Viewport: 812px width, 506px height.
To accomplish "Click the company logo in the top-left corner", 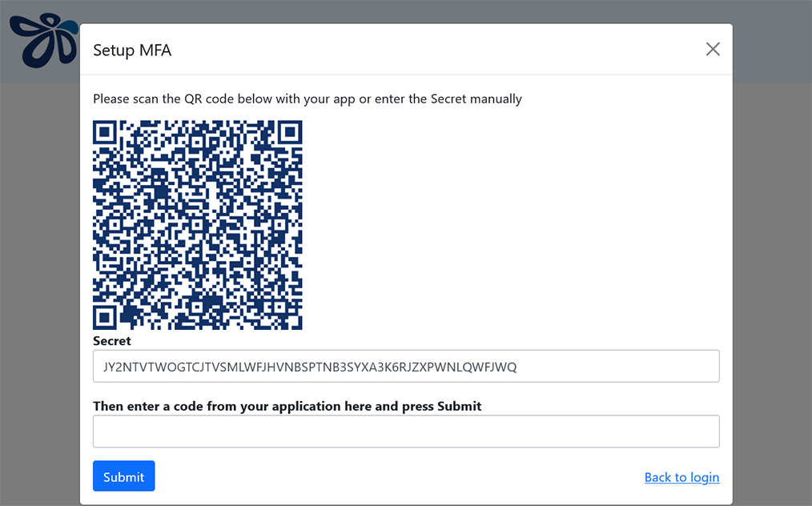I will pos(42,40).
